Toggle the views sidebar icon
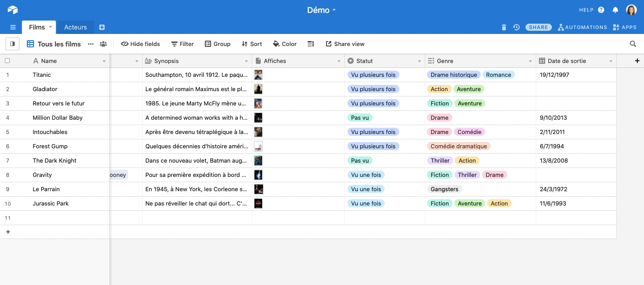 coord(13,44)
